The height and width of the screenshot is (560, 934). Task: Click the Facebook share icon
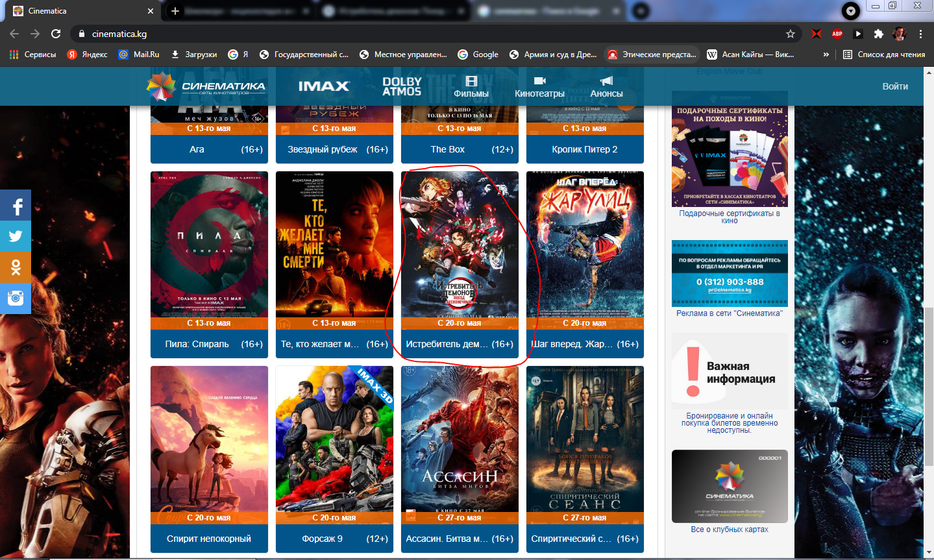click(x=16, y=206)
